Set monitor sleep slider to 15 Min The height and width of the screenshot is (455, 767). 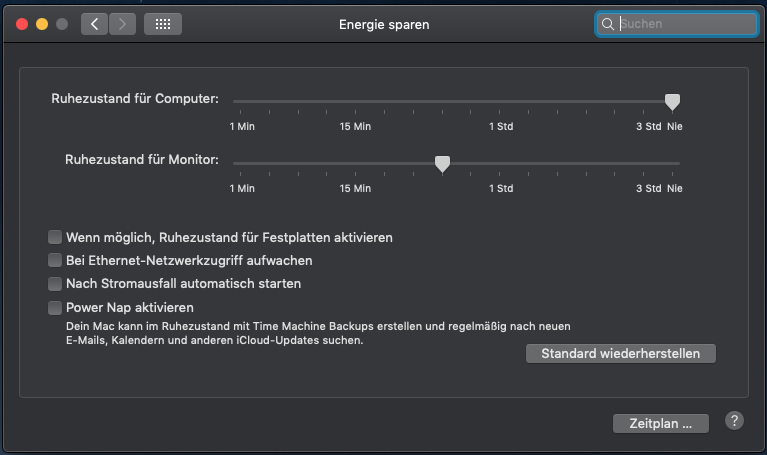pyautogui.click(x=355, y=163)
